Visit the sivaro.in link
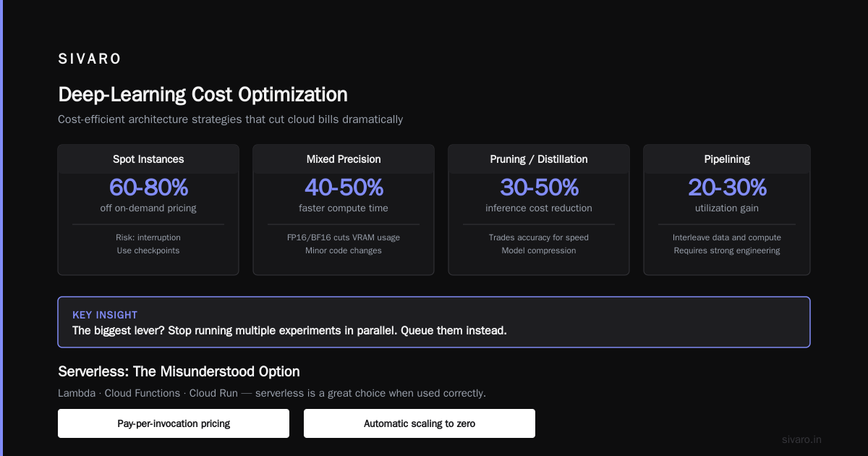 (801, 439)
